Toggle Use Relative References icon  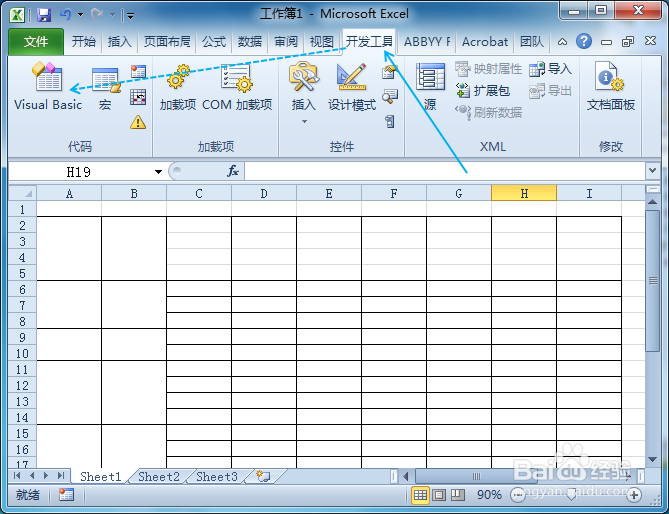point(138,97)
